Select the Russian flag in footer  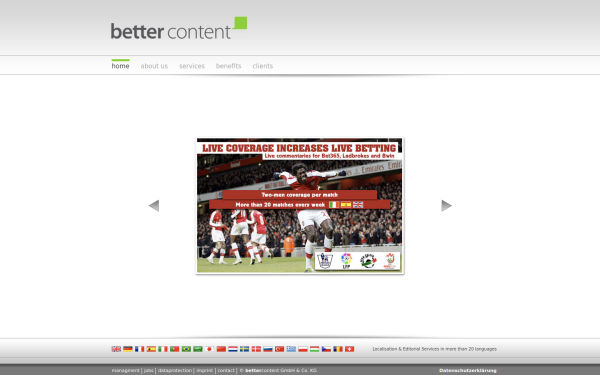268,349
